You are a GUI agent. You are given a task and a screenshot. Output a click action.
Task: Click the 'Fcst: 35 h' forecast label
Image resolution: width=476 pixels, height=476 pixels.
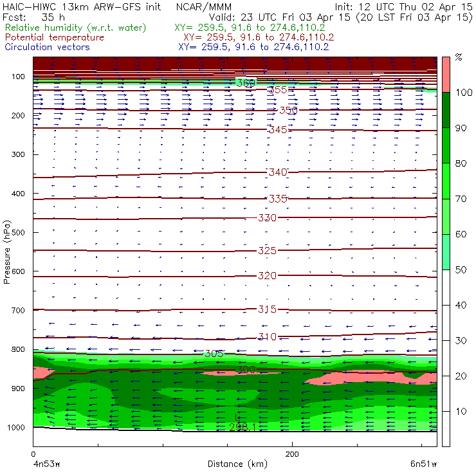click(x=33, y=17)
